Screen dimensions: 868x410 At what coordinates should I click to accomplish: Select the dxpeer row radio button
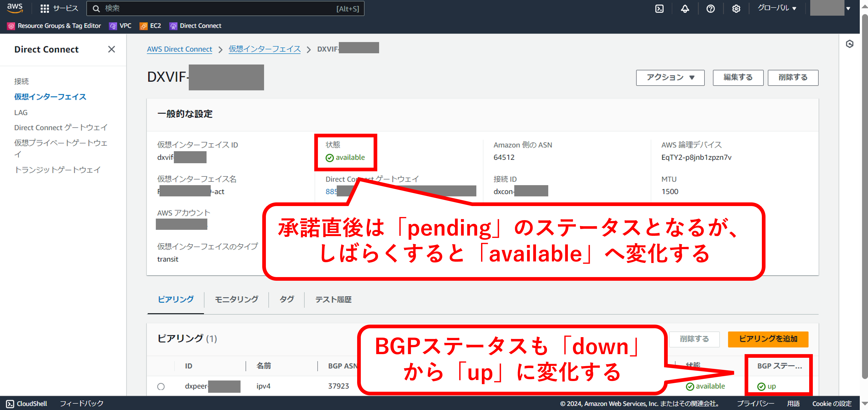[x=161, y=386]
